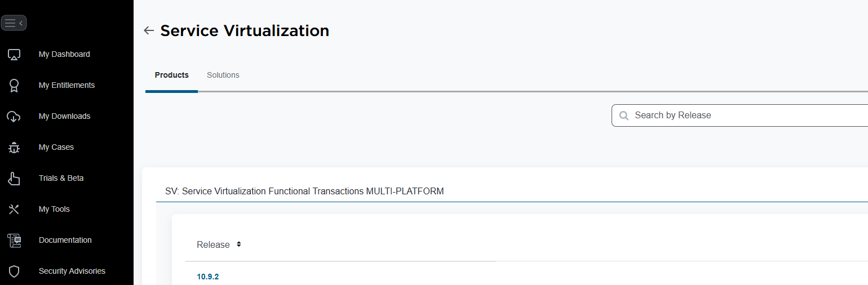Collapse the sidebar with hamburger menu icon

click(14, 23)
